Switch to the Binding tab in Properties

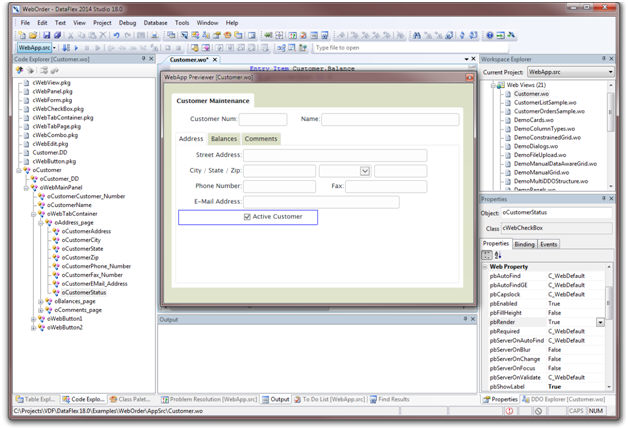click(x=524, y=244)
